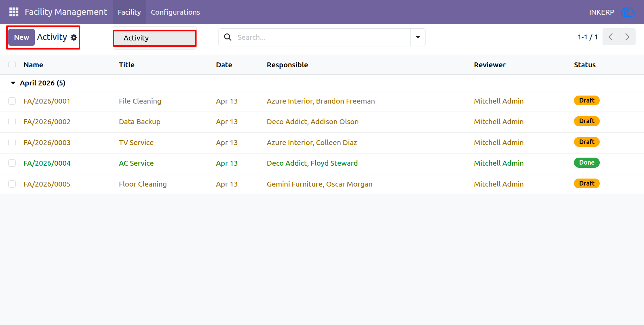
Task: Check the FA/2026/0001 row checkbox
Action: (x=12, y=101)
